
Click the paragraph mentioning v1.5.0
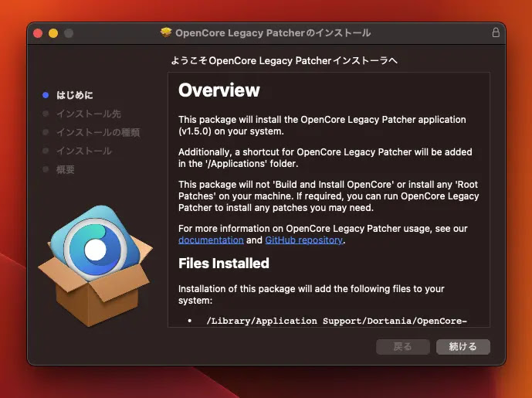322,125
